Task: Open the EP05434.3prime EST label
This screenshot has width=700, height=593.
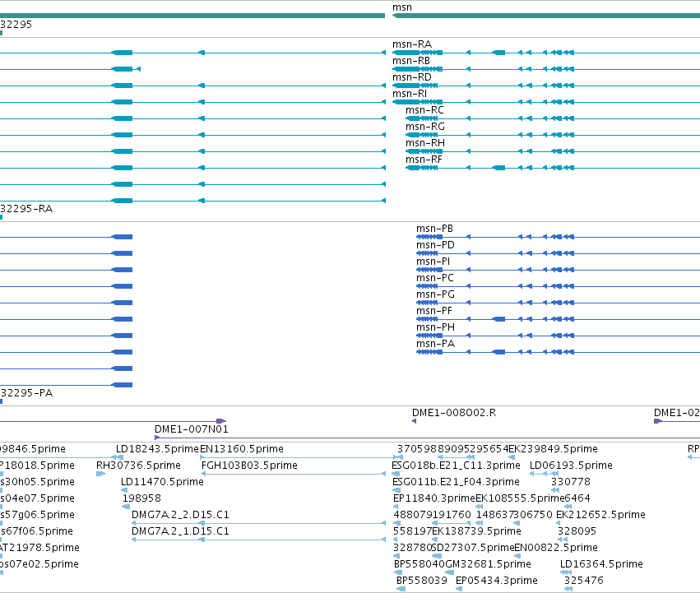Action: (x=497, y=581)
